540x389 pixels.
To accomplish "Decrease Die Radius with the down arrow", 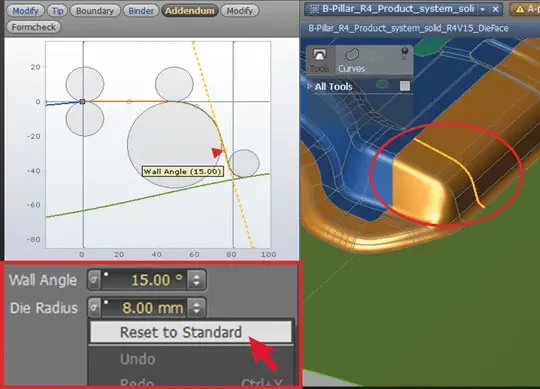I will point(197,312).
